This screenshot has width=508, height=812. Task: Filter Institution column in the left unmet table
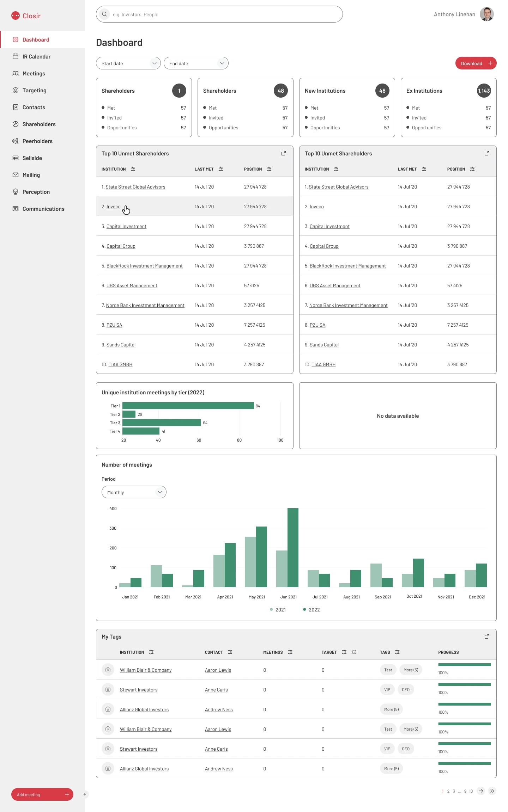click(133, 169)
